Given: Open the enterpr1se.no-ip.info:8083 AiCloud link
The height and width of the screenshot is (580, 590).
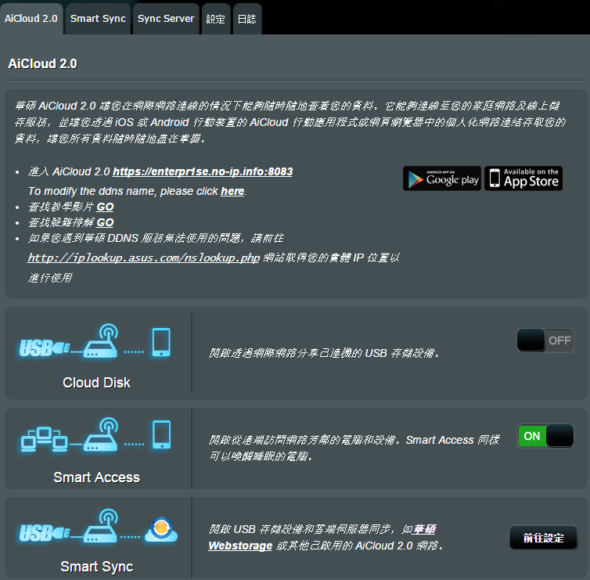Looking at the screenshot, I should [202, 172].
